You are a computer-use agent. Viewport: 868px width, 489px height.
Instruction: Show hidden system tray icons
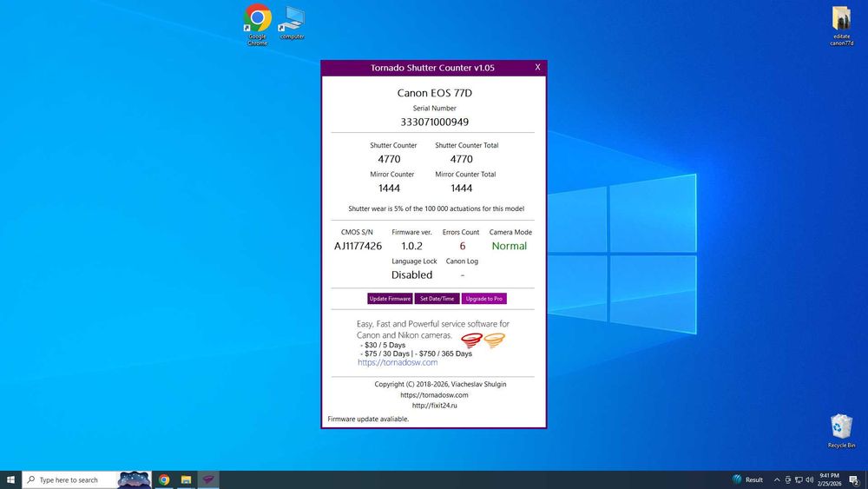777,479
